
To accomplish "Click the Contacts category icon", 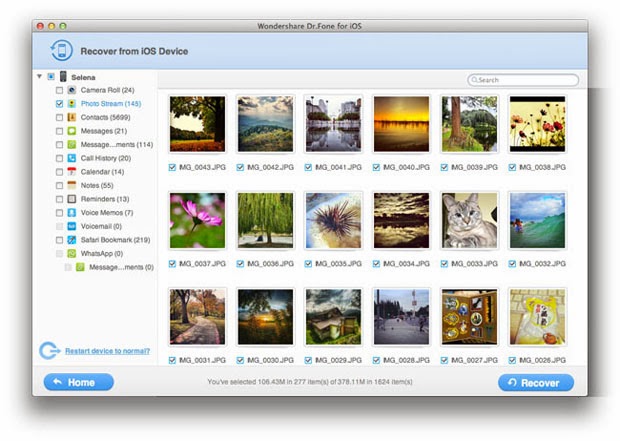I will click(72, 117).
